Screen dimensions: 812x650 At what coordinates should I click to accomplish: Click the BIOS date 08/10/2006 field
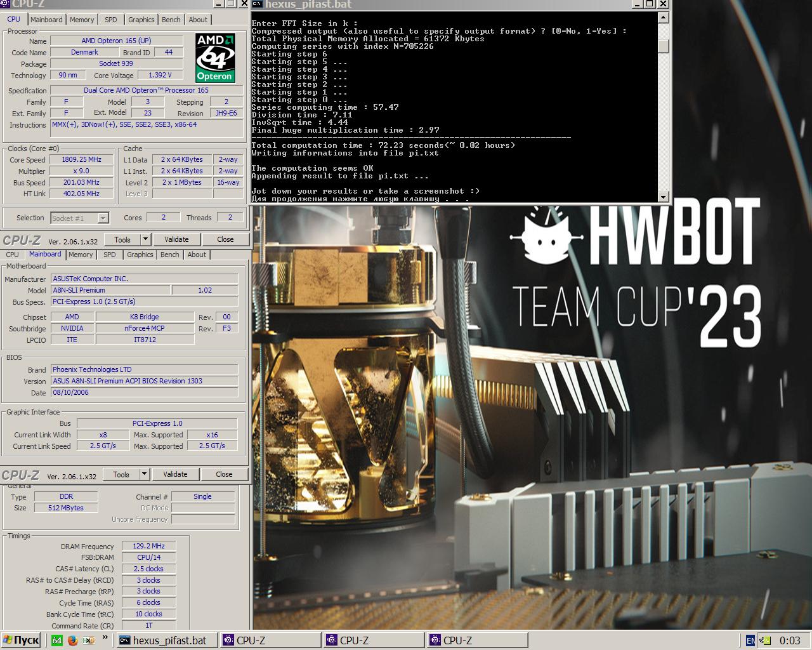pos(145,392)
